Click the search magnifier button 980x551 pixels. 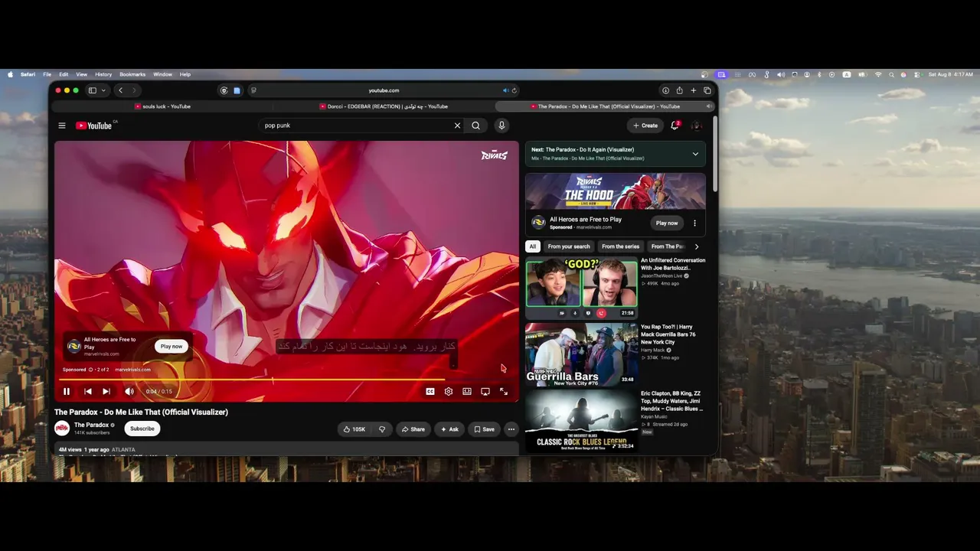click(475, 126)
